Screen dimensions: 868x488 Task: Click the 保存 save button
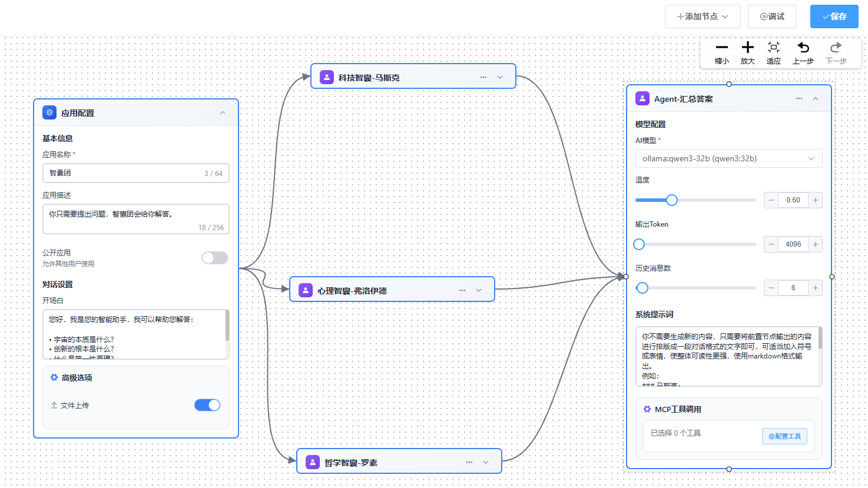point(834,16)
